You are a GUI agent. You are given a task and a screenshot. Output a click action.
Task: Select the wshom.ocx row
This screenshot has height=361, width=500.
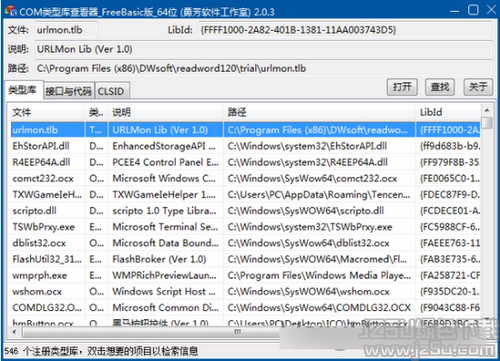coord(245,292)
